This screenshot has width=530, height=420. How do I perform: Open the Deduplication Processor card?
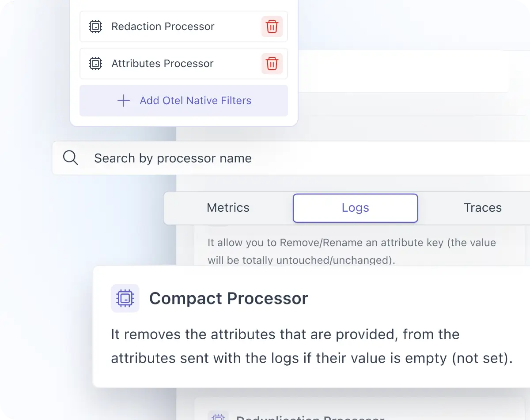pyautogui.click(x=309, y=417)
